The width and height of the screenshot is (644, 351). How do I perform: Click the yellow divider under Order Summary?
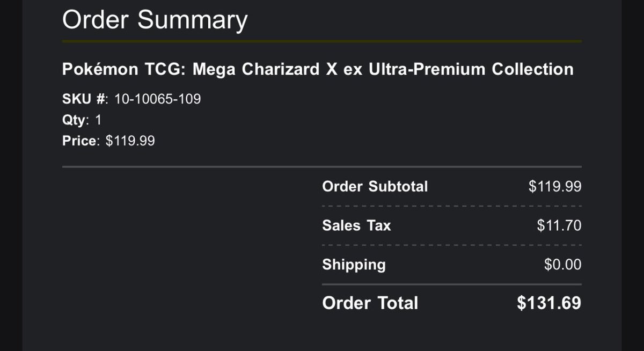tap(322, 41)
